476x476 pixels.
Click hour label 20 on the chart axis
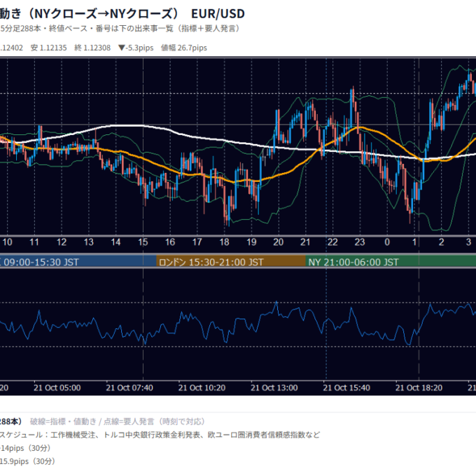(279, 242)
